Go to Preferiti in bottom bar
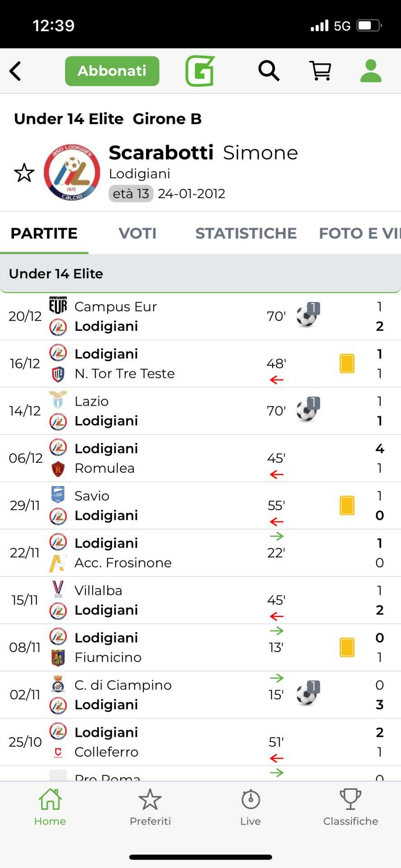 coord(150,807)
